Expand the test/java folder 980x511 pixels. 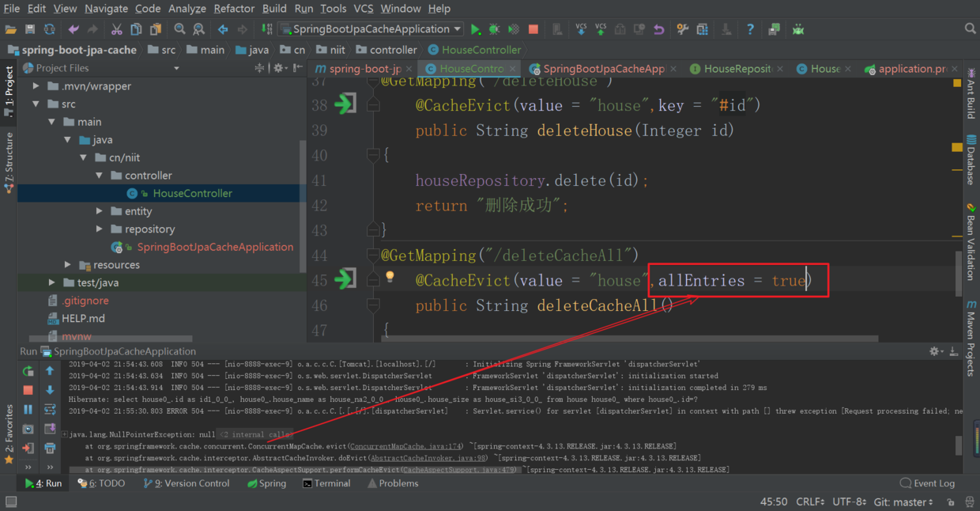(x=52, y=282)
